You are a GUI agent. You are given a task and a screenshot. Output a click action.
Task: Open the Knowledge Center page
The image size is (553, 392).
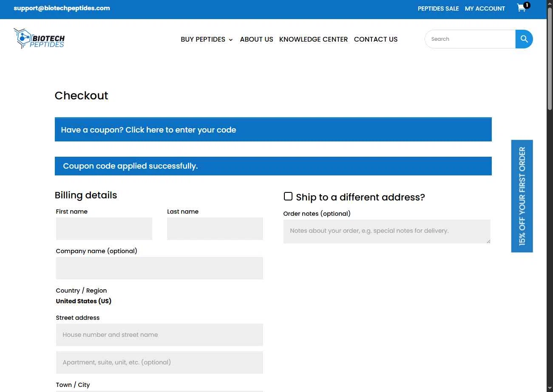coord(313,39)
